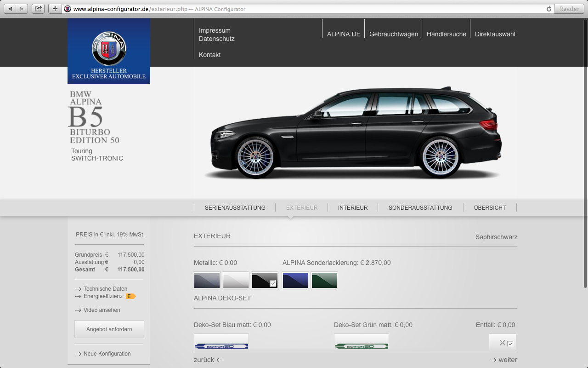Click the Grundpreis 117.500,00 value
The width and height of the screenshot is (588, 368).
(131, 255)
